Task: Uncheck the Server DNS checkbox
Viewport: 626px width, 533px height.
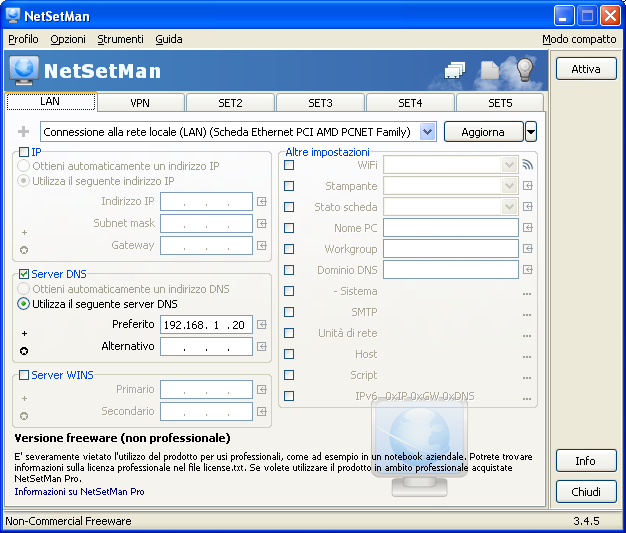Action: click(24, 274)
